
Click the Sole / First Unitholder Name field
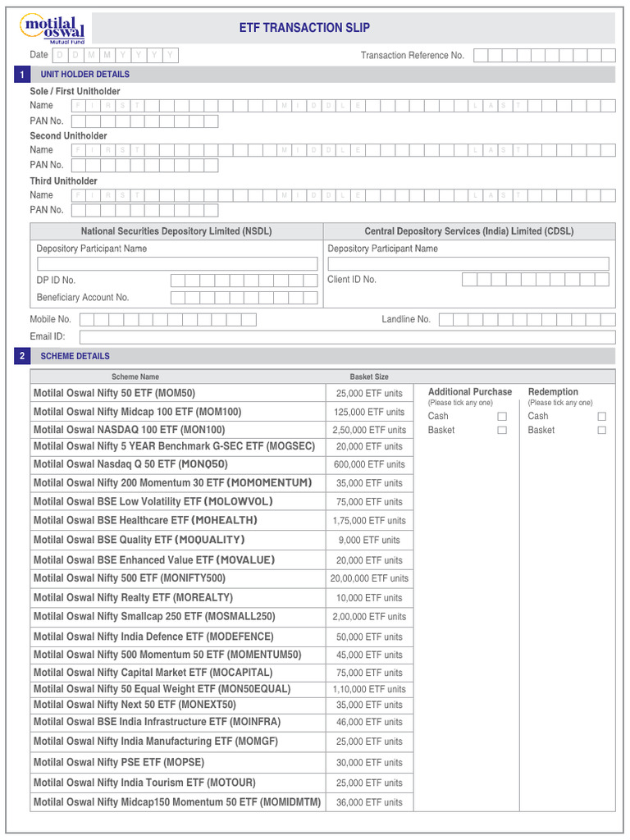[x=344, y=106]
